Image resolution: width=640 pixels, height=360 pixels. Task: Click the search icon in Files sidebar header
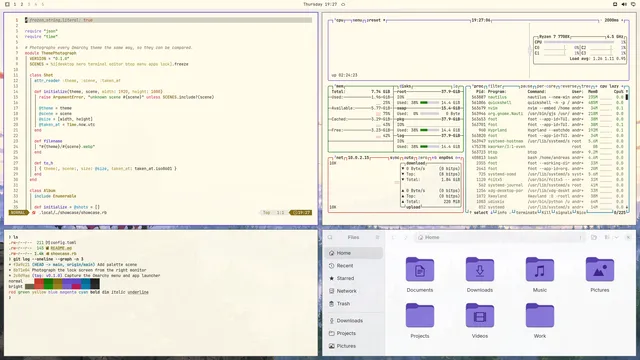pos(330,237)
